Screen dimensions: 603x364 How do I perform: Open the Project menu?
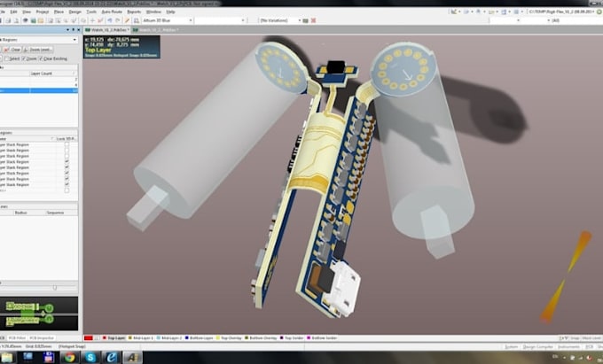coord(43,12)
